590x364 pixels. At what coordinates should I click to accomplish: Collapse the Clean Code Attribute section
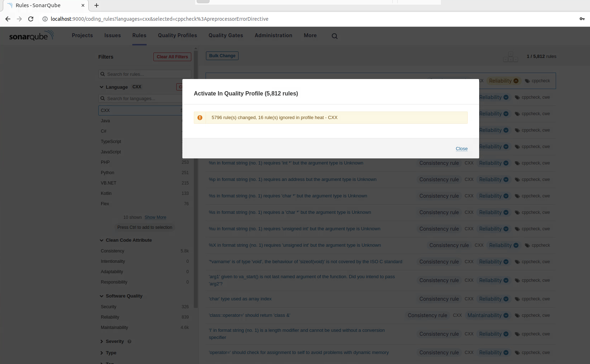[x=102, y=240]
